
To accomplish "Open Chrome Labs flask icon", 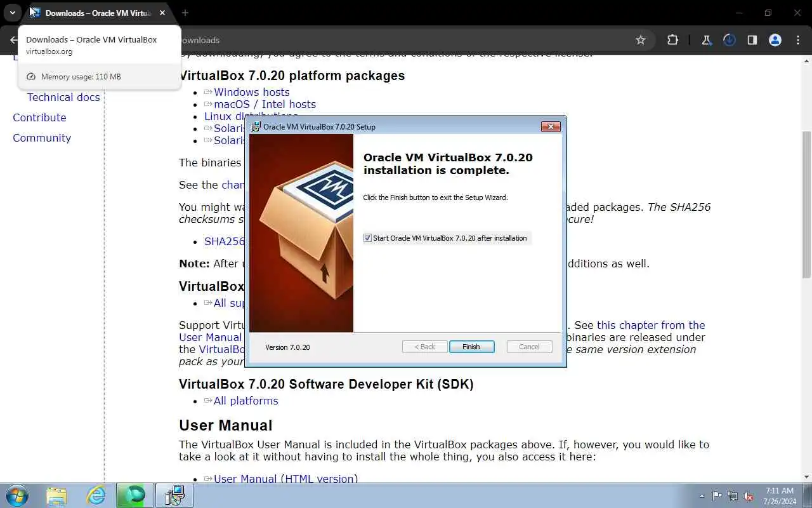I will click(706, 40).
